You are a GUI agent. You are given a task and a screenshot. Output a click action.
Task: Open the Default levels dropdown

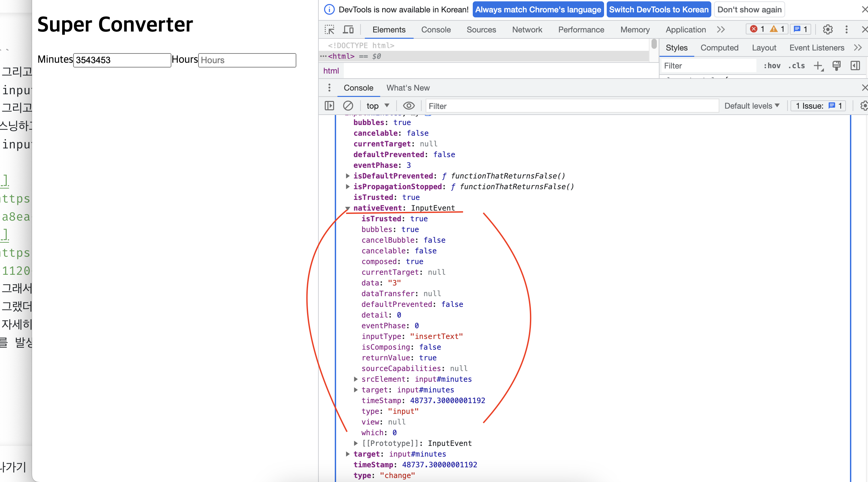coord(752,106)
